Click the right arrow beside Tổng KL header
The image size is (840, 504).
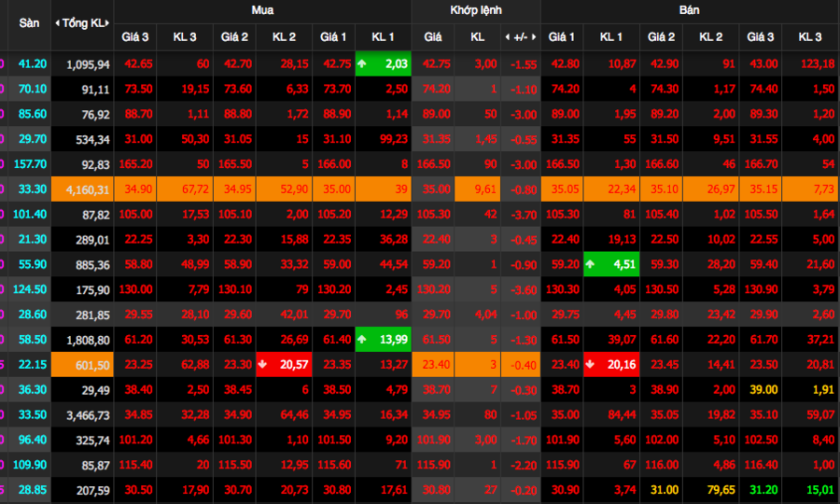pyautogui.click(x=109, y=22)
